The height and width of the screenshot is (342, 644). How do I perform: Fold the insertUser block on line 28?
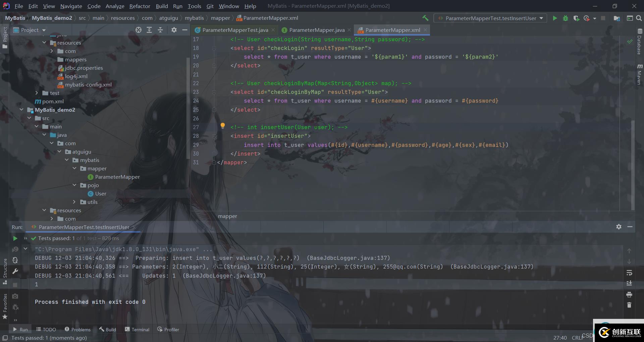[214, 136]
